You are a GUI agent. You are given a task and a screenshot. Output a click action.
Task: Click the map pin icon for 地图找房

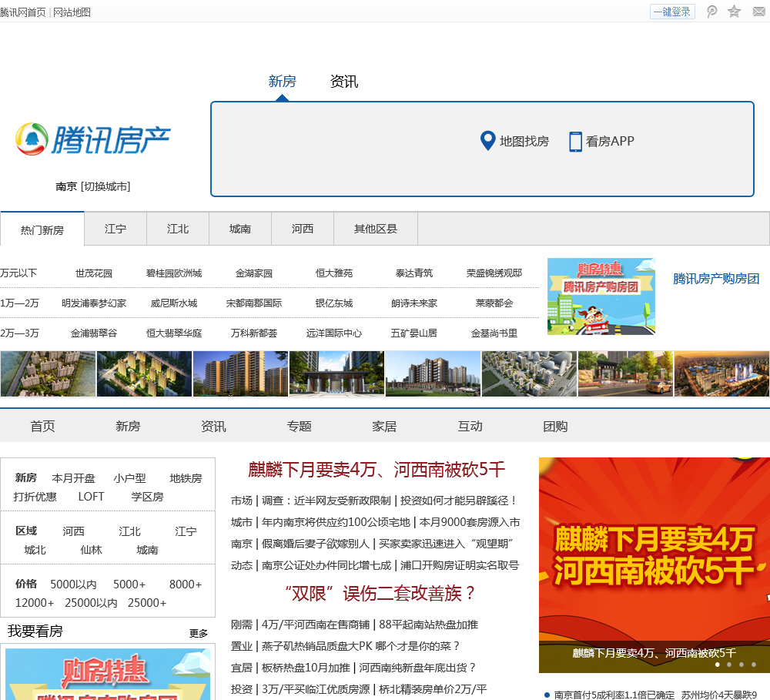487,141
